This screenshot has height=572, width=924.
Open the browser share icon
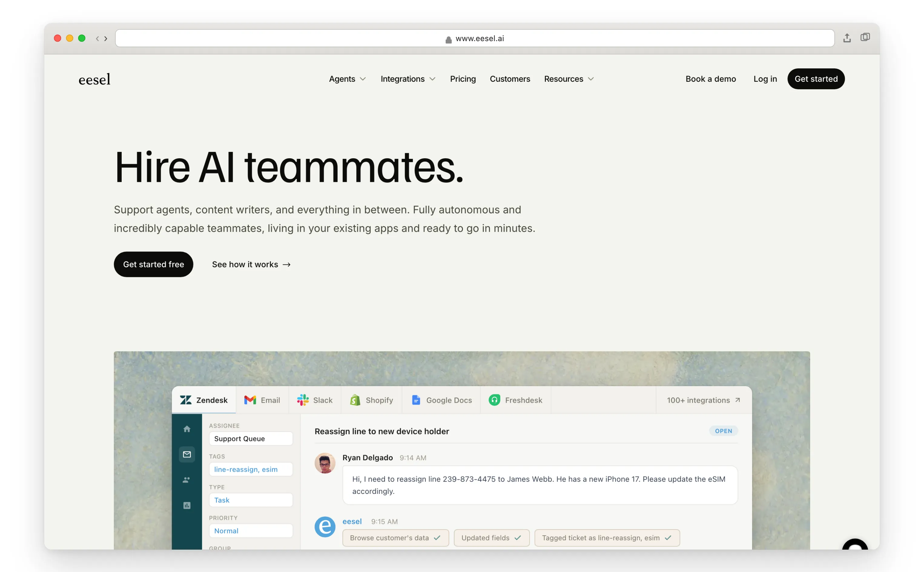click(x=847, y=38)
